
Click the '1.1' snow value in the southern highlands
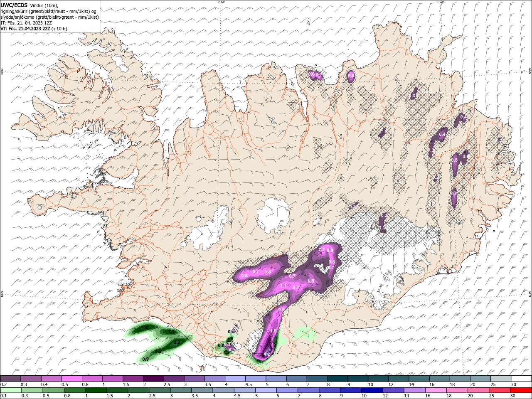[x=283, y=286]
